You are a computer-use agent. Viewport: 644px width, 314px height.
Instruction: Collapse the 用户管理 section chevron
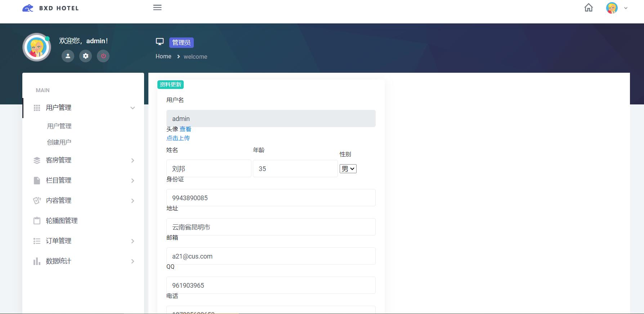pyautogui.click(x=133, y=108)
